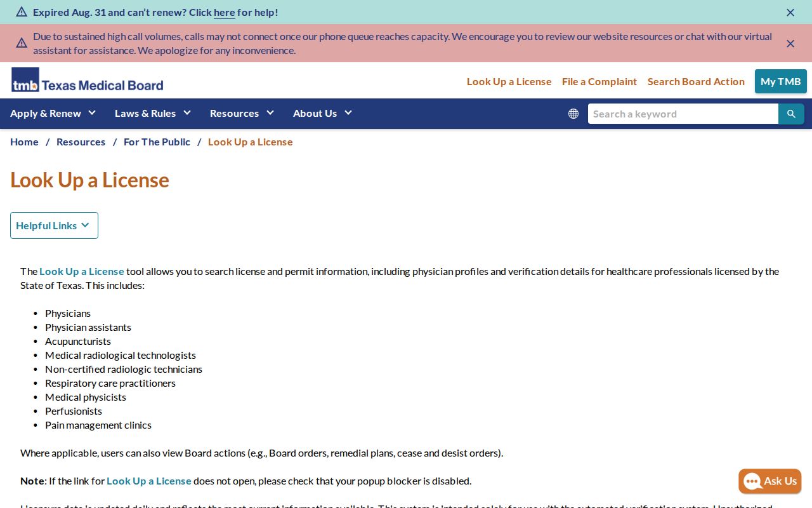Open the language globe icon
Screen dimensions: 812x508
[573, 114]
